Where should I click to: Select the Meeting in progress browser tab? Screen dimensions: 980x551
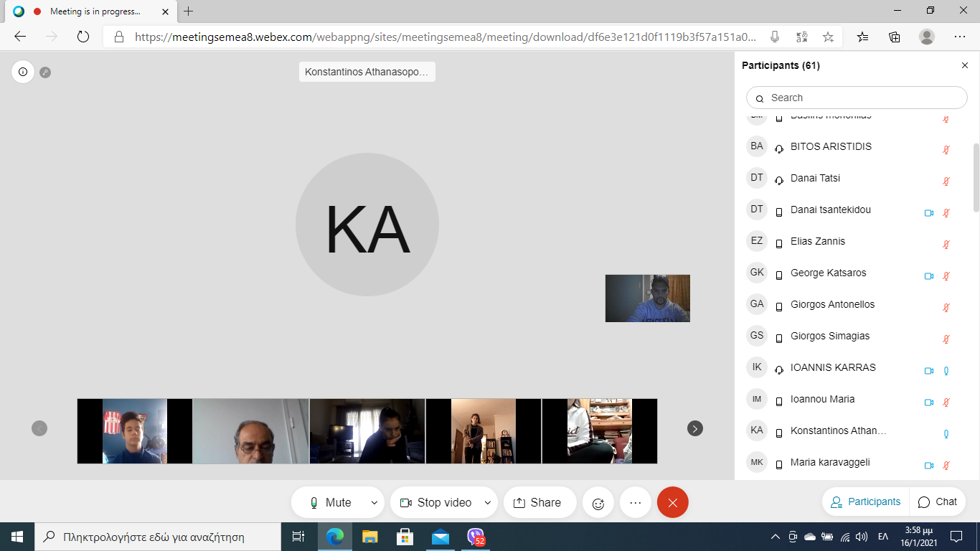pos(93,11)
